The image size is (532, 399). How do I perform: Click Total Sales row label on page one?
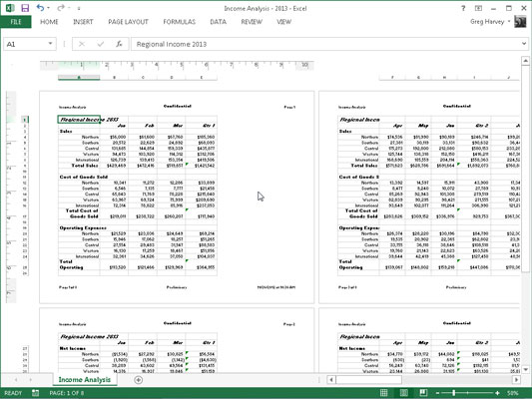(x=85, y=166)
